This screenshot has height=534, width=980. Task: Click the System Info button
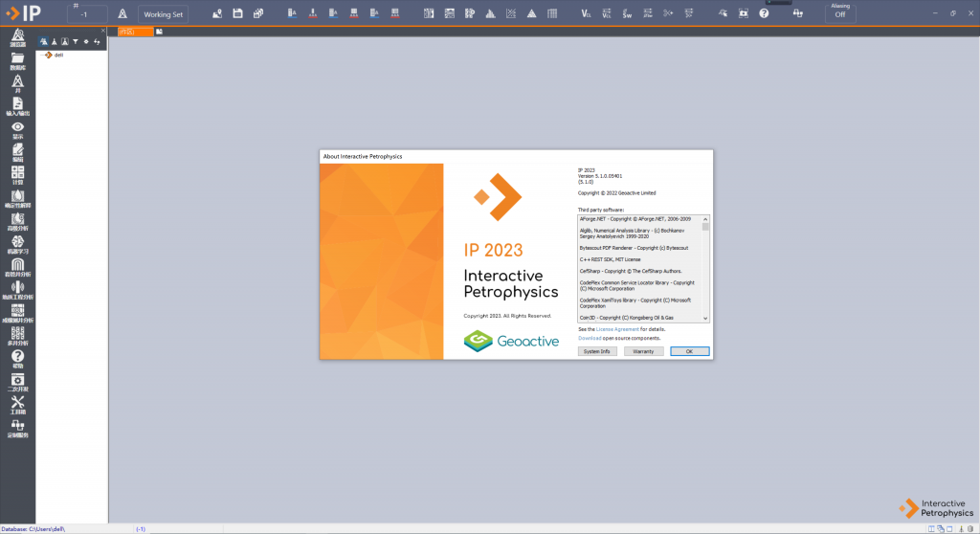pyautogui.click(x=597, y=351)
